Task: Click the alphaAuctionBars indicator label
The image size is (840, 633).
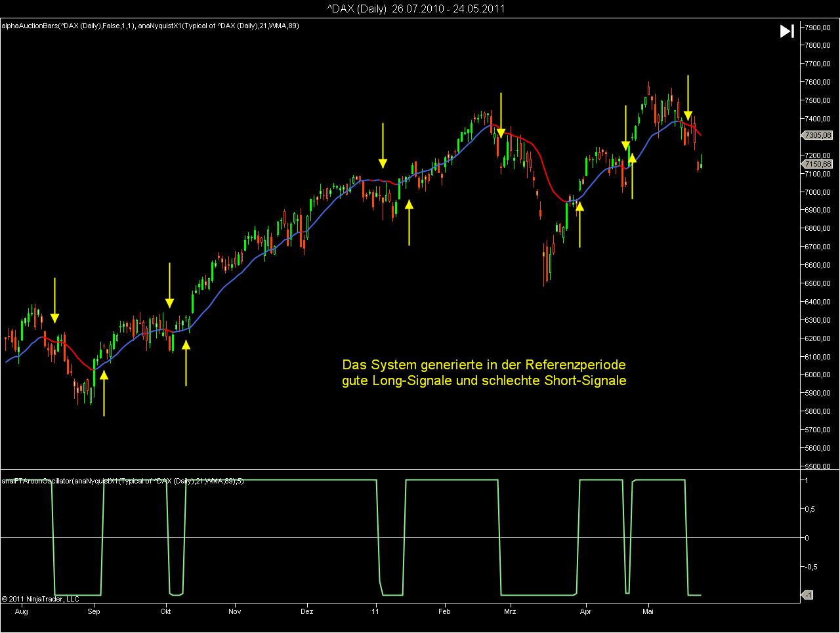Action: click(68, 26)
